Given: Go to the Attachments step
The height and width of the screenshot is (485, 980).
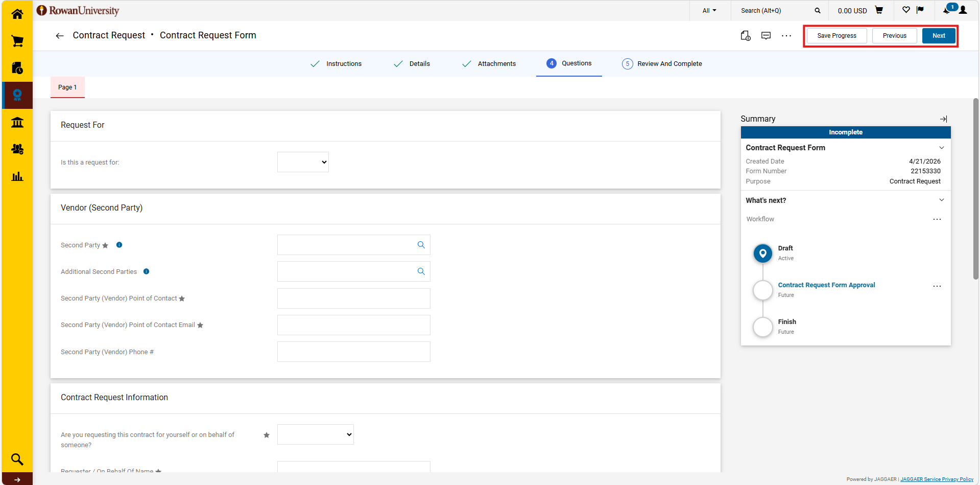Looking at the screenshot, I should click(489, 64).
